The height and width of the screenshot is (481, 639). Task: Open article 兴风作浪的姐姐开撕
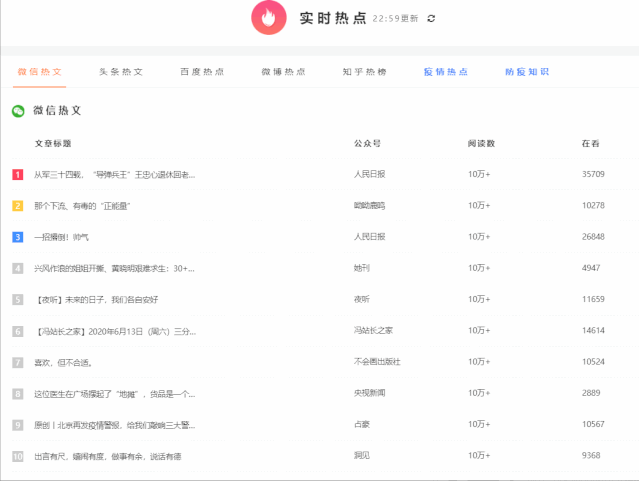[114, 269]
